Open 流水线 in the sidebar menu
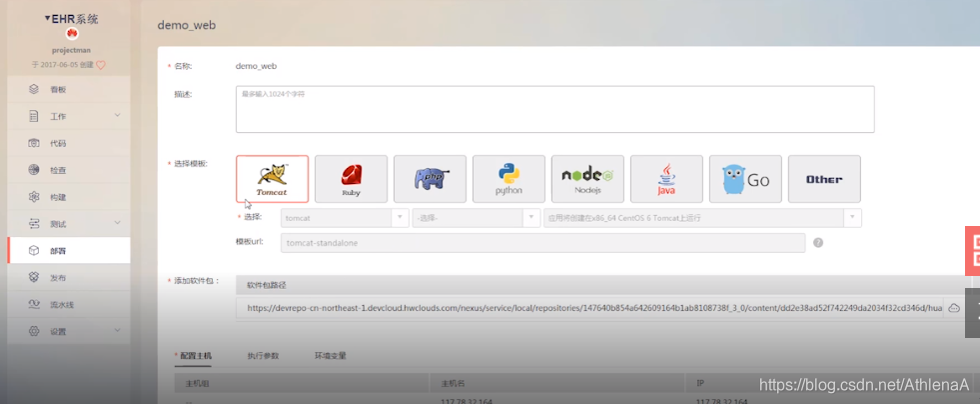980x404 pixels. [69, 305]
